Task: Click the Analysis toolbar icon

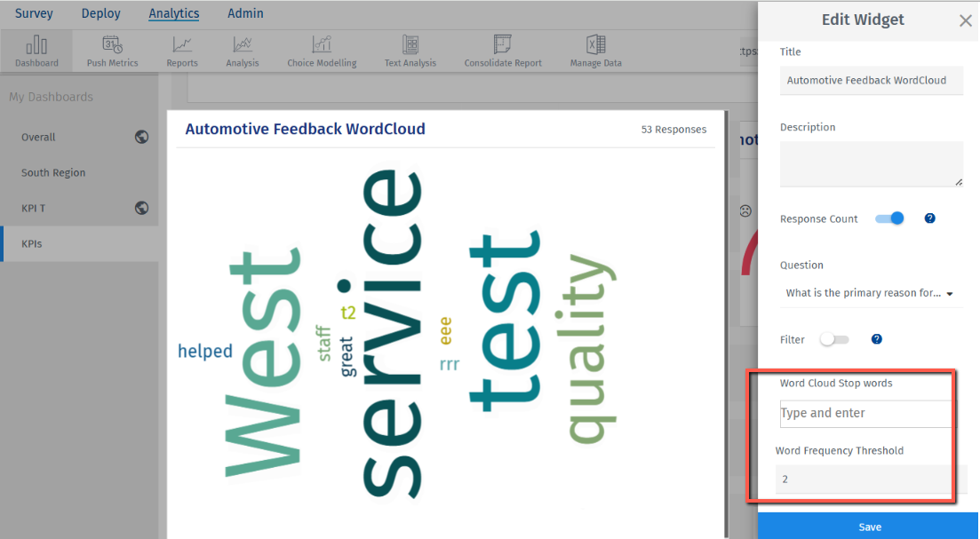Action: pos(242,51)
